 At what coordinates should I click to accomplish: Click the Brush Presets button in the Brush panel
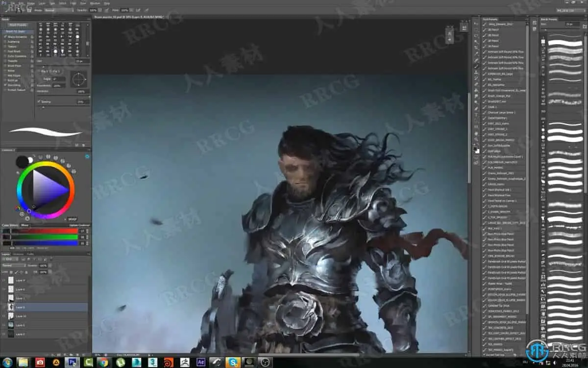(18, 25)
